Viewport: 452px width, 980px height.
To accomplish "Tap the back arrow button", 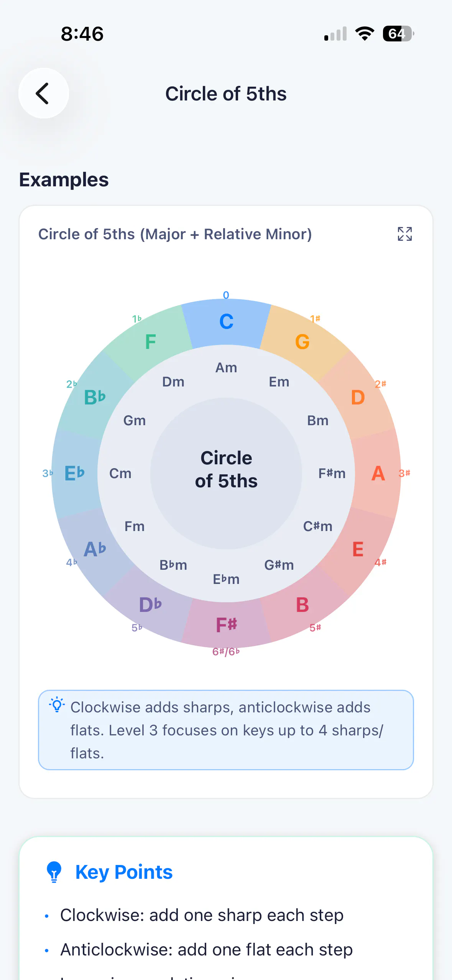I will point(44,93).
